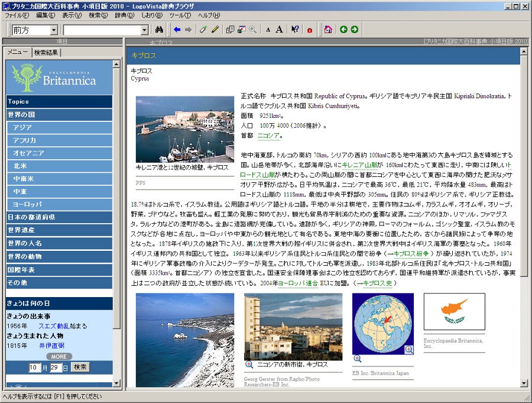Click the toolbar icon left of the magnifier
This screenshot has height=403, width=532.
click(241, 30)
